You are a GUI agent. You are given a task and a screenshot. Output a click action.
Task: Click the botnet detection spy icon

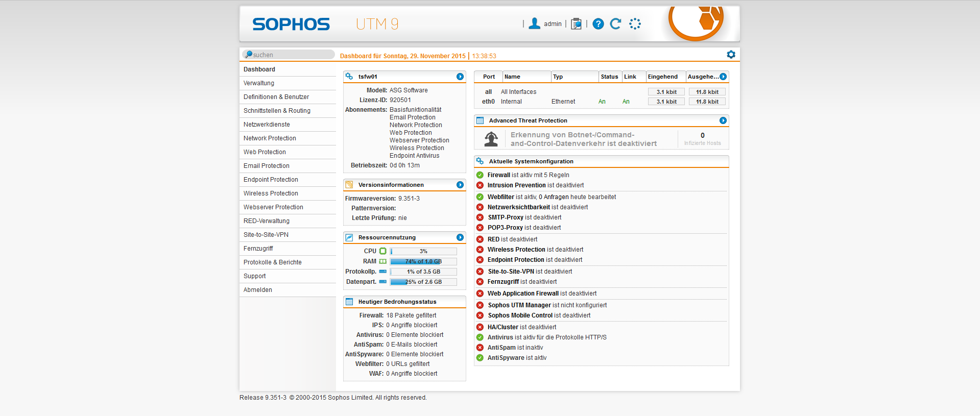[x=491, y=139]
